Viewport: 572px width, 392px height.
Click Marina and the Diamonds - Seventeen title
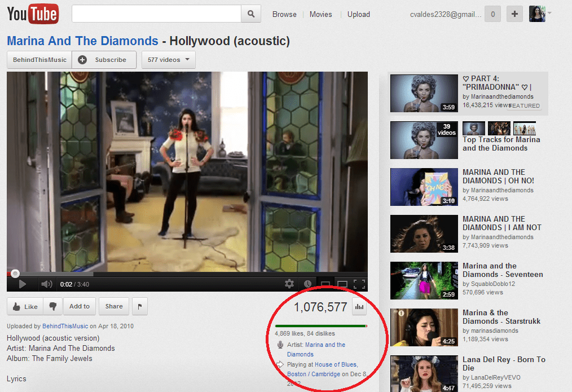click(x=503, y=270)
